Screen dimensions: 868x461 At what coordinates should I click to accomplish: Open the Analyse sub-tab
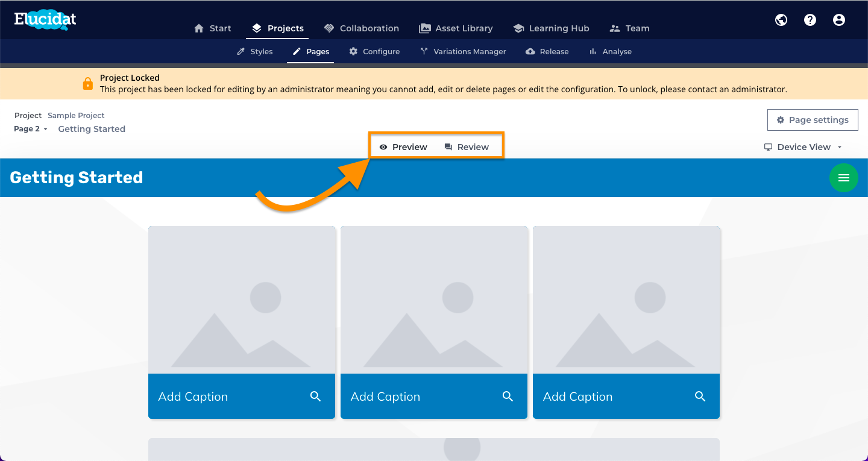click(610, 52)
